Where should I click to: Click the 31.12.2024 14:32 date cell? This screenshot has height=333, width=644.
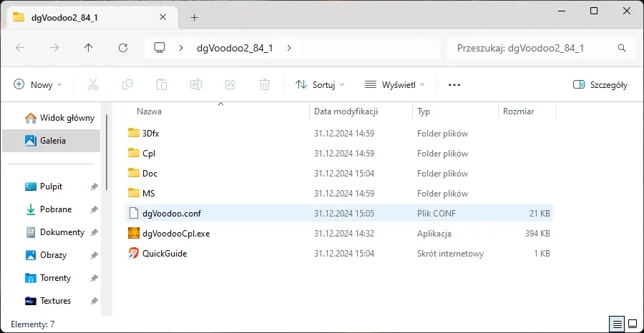point(344,234)
